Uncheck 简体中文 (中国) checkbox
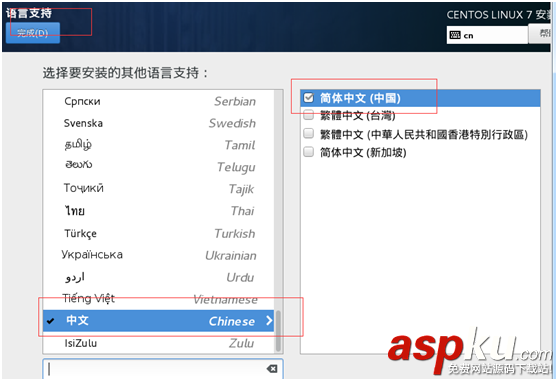 point(309,97)
